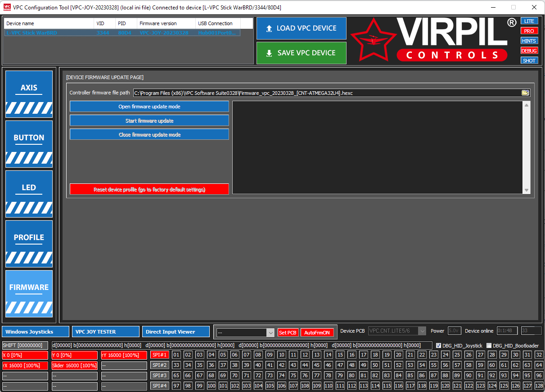Click the Y 0 [0%] axis bar
The height and width of the screenshot is (392, 545).
pos(75,355)
